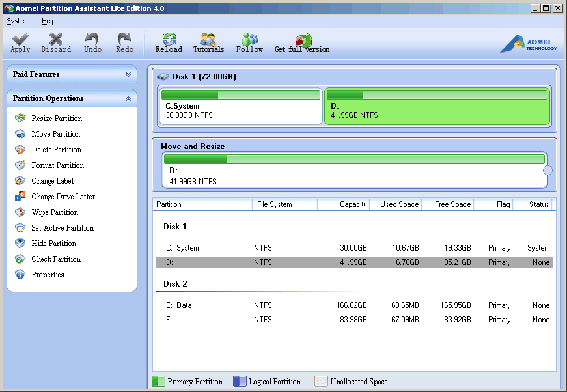Click the Move Partition icon

20,133
